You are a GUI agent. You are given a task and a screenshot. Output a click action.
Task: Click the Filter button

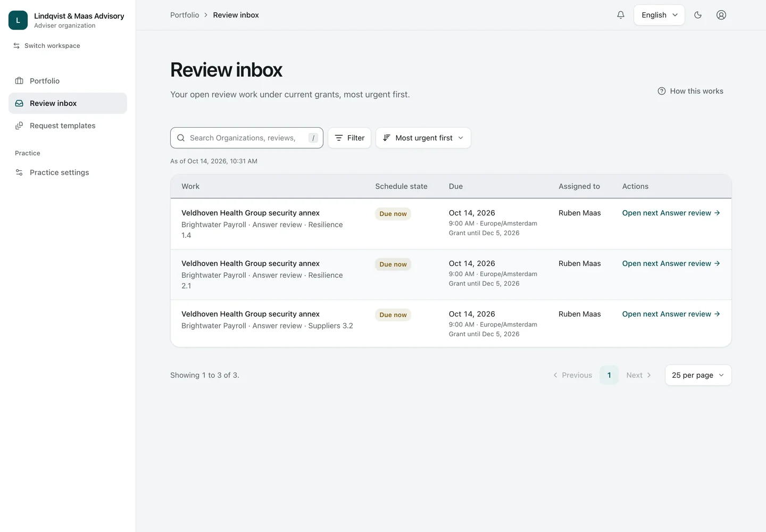click(x=349, y=138)
